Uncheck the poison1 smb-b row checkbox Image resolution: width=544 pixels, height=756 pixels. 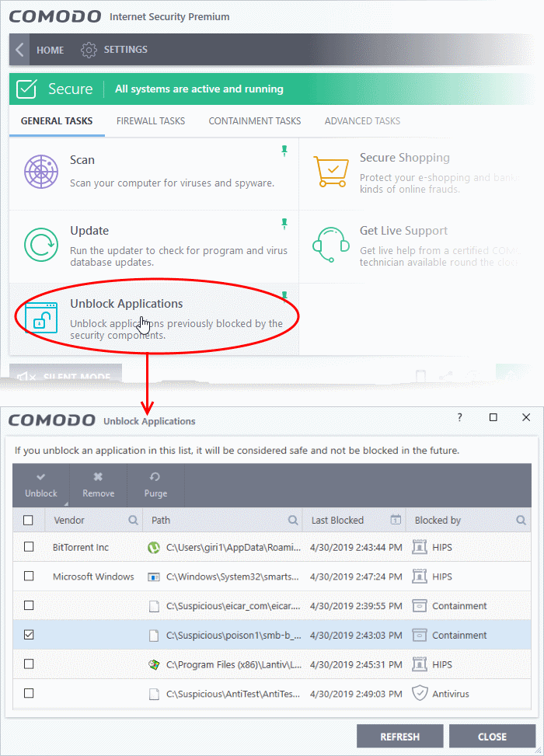(29, 635)
